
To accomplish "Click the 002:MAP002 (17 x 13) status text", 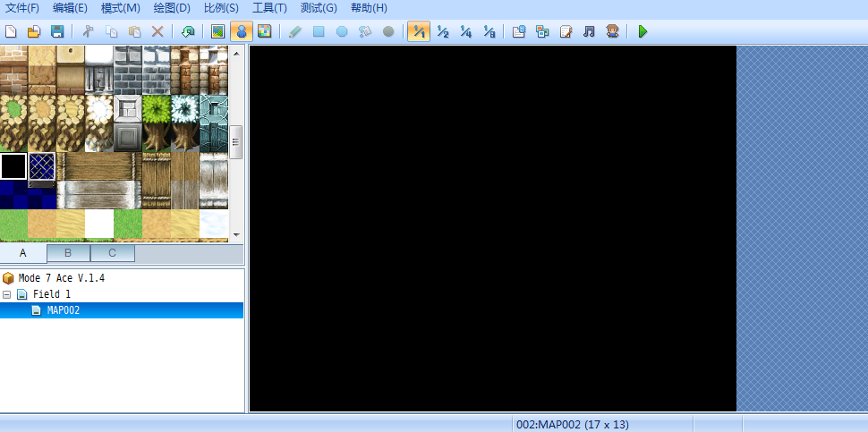I will tap(573, 425).
